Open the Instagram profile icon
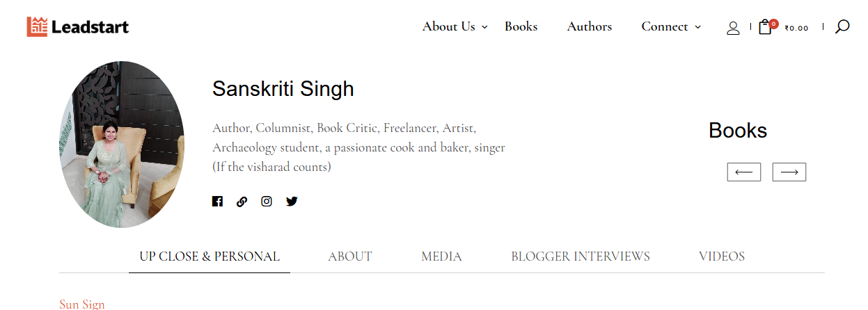This screenshot has height=310, width=868. tap(267, 202)
